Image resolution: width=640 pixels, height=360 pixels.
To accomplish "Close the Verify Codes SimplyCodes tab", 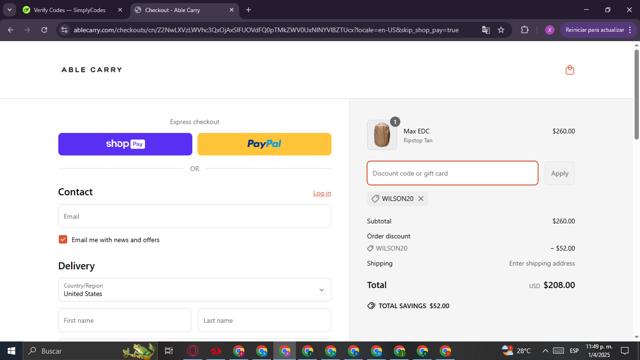I will [x=120, y=10].
